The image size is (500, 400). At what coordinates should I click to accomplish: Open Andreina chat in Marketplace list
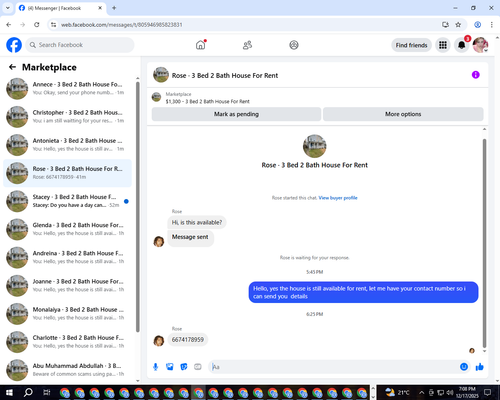pyautogui.click(x=67, y=257)
